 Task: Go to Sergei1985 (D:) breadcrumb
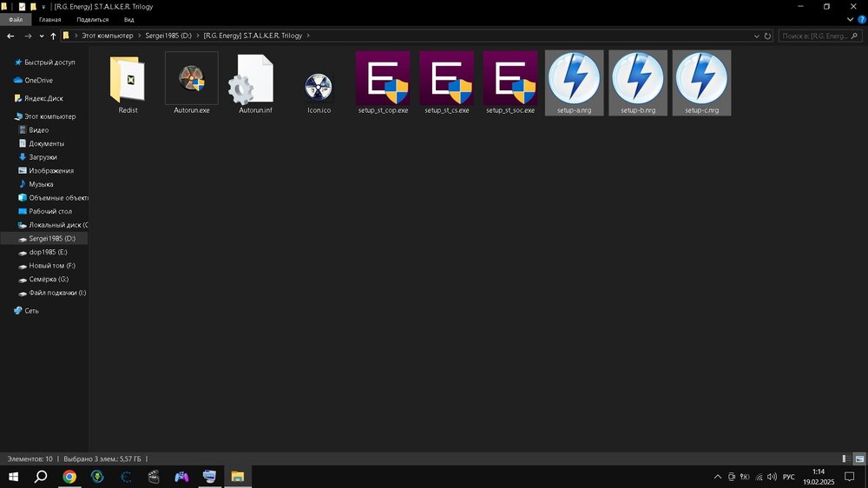168,36
